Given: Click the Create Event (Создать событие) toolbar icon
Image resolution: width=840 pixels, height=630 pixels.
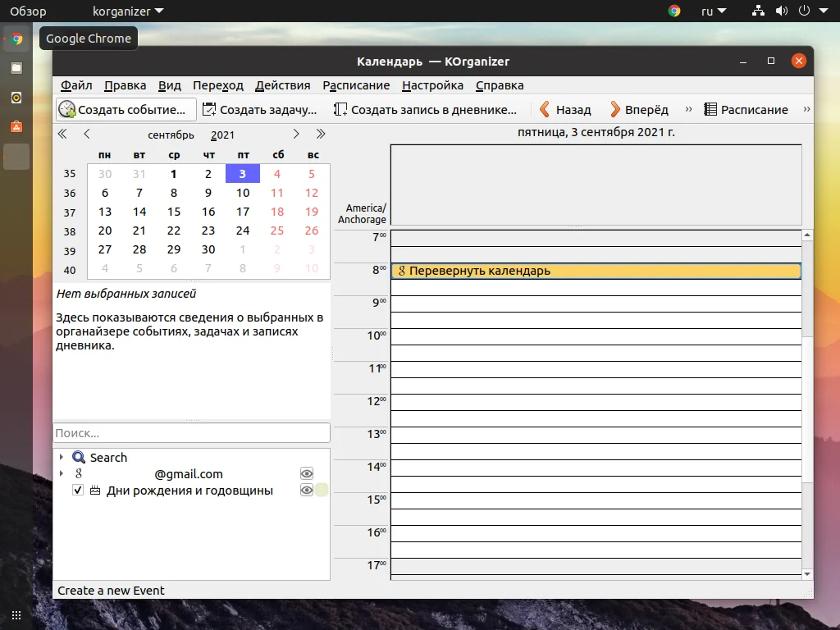Looking at the screenshot, I should [x=67, y=109].
